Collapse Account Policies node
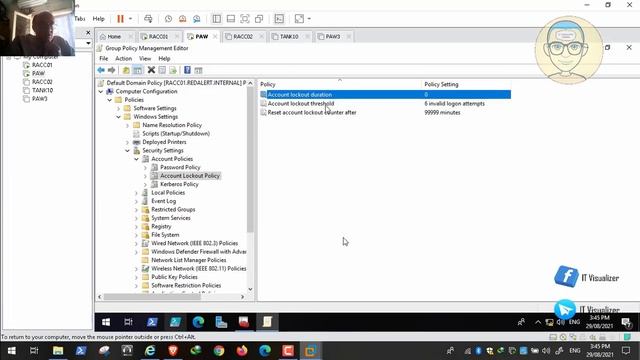The width and height of the screenshot is (640, 360). tap(136, 159)
